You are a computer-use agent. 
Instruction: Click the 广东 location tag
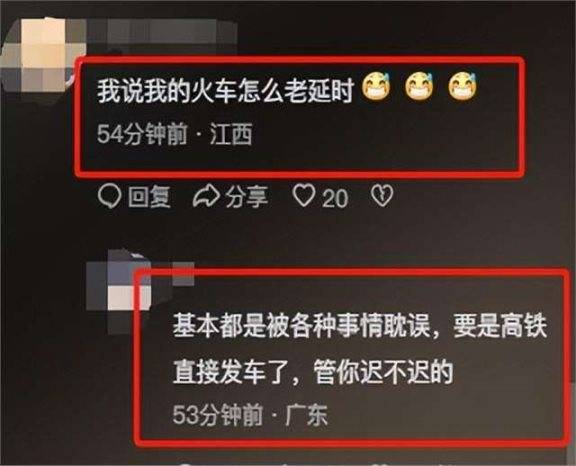click(x=306, y=415)
